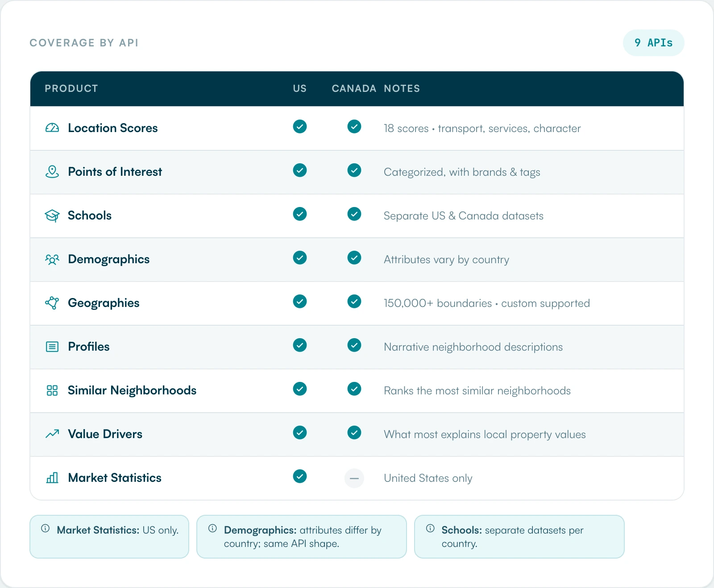Click the Schools graduation cap icon
Image resolution: width=714 pixels, height=588 pixels.
(52, 215)
